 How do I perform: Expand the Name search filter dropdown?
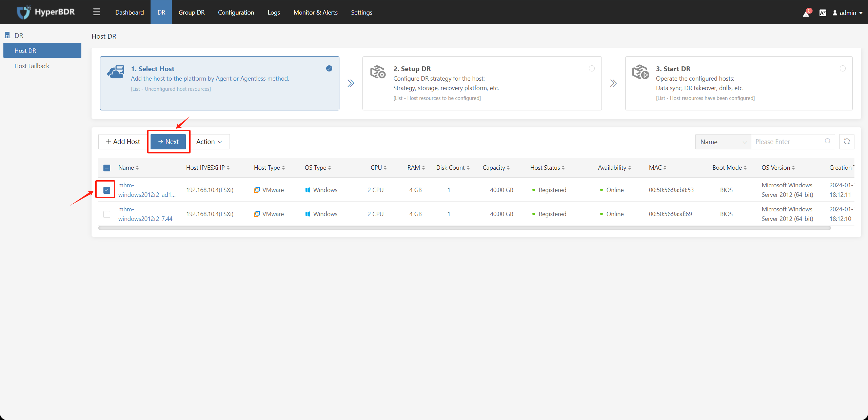[x=723, y=142]
